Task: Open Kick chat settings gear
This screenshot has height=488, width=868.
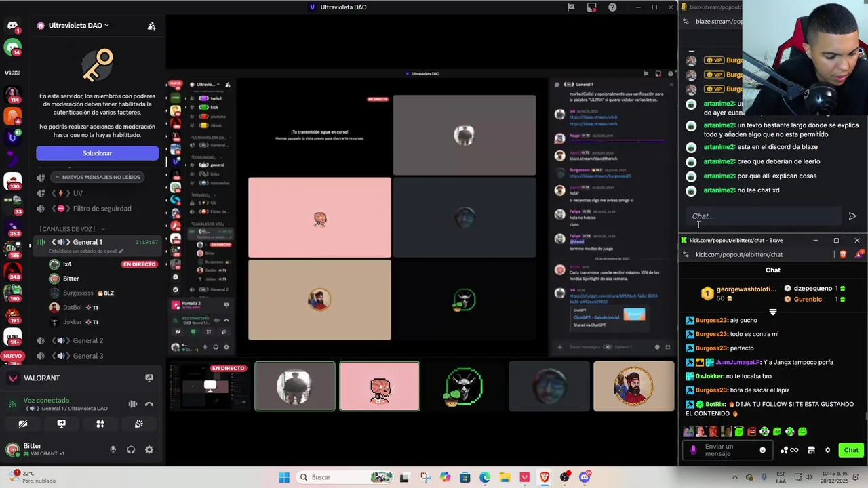Action: click(x=827, y=450)
